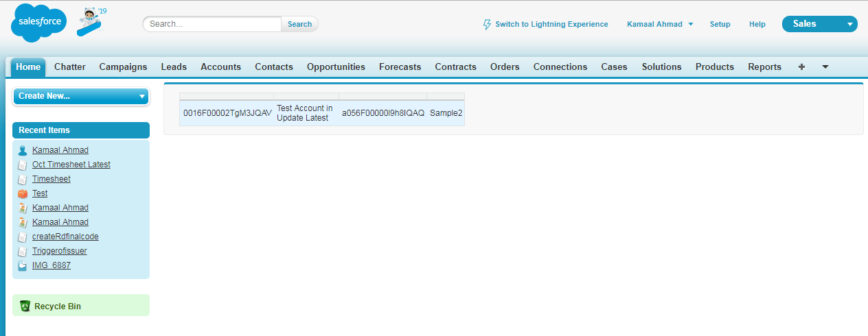Open the Recycle Bin icon in sidebar

(x=25, y=306)
